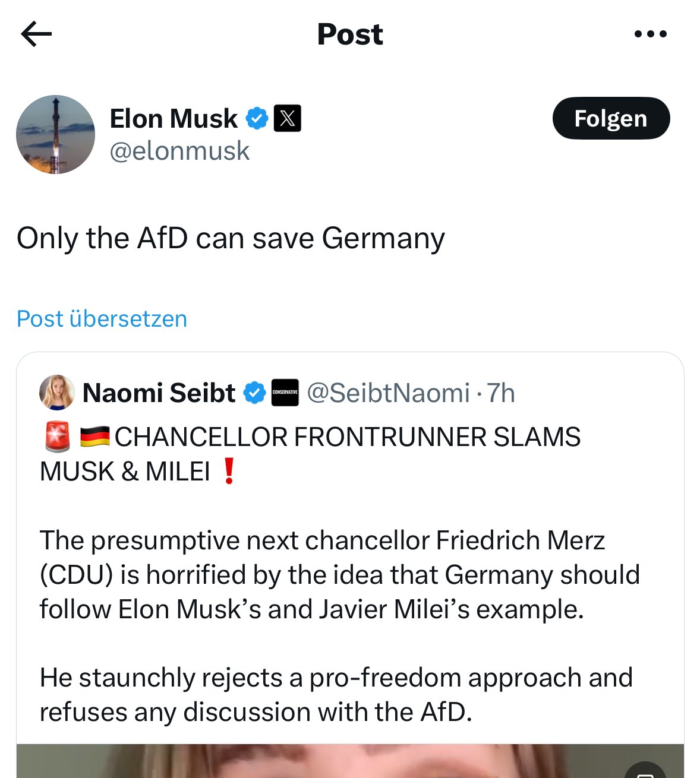Open the Naomi Seibt display name
The height and width of the screenshot is (778, 700).
(159, 393)
